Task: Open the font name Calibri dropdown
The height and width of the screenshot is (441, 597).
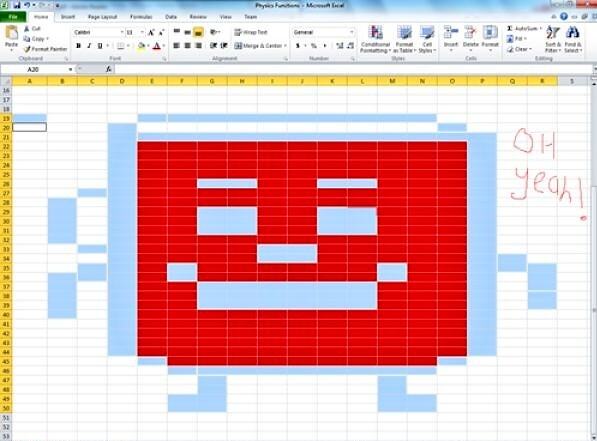Action: 122,32
